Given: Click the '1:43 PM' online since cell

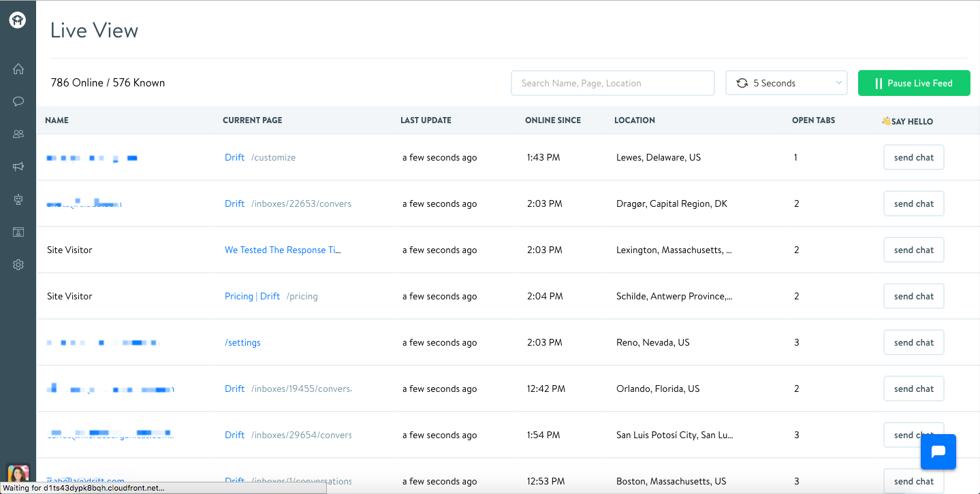Looking at the screenshot, I should pos(543,157).
